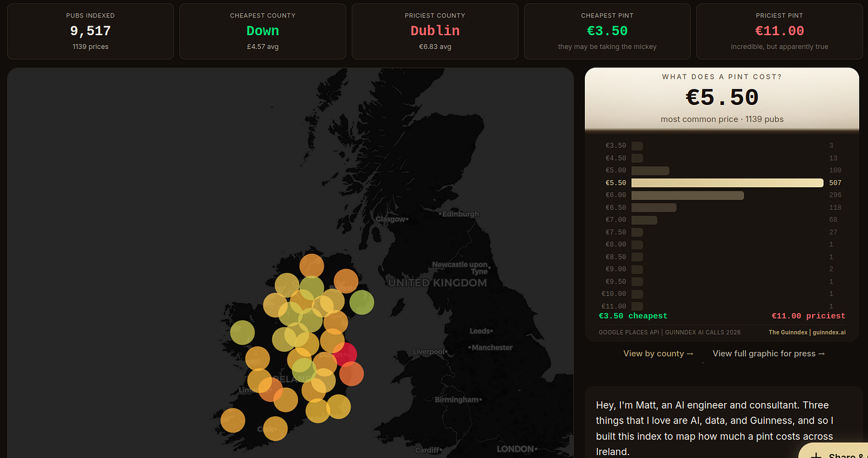This screenshot has height=458, width=868.
Task: Click the €9.00 price row label
Action: point(616,269)
